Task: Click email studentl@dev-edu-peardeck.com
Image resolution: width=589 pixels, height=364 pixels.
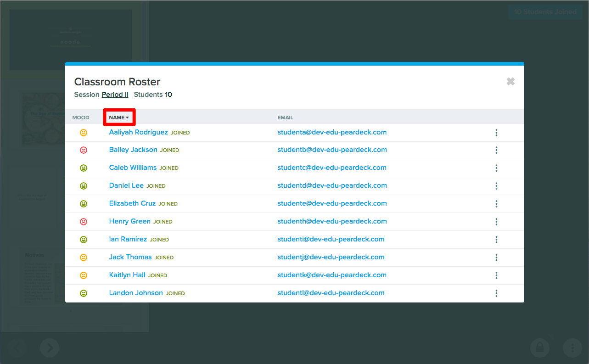Action: (x=331, y=293)
